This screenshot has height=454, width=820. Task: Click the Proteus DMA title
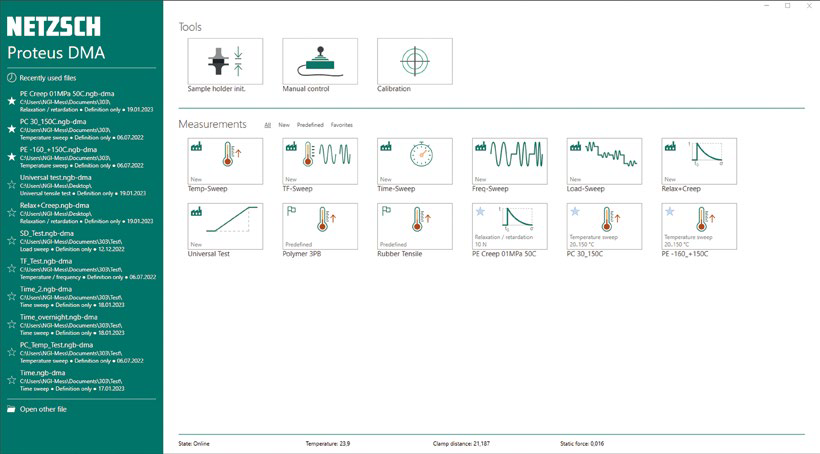click(56, 53)
